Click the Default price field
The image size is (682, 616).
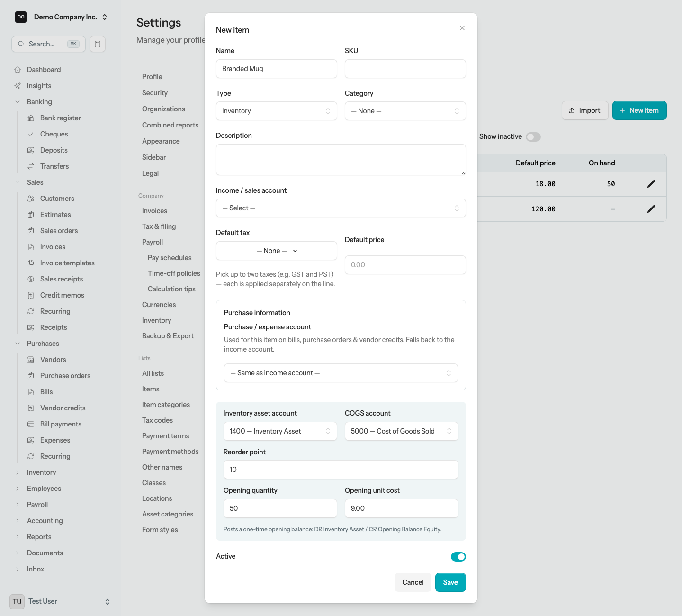pos(405,265)
